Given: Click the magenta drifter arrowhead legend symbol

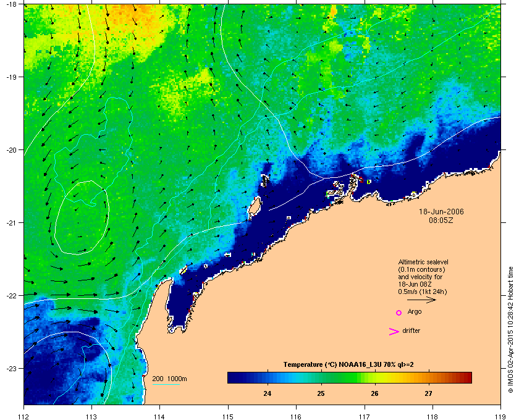Looking at the screenshot, I should (394, 332).
